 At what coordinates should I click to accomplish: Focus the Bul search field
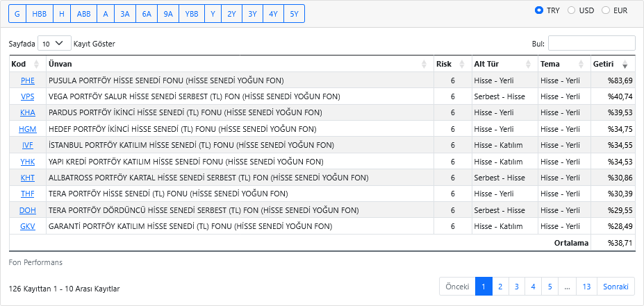coord(591,43)
